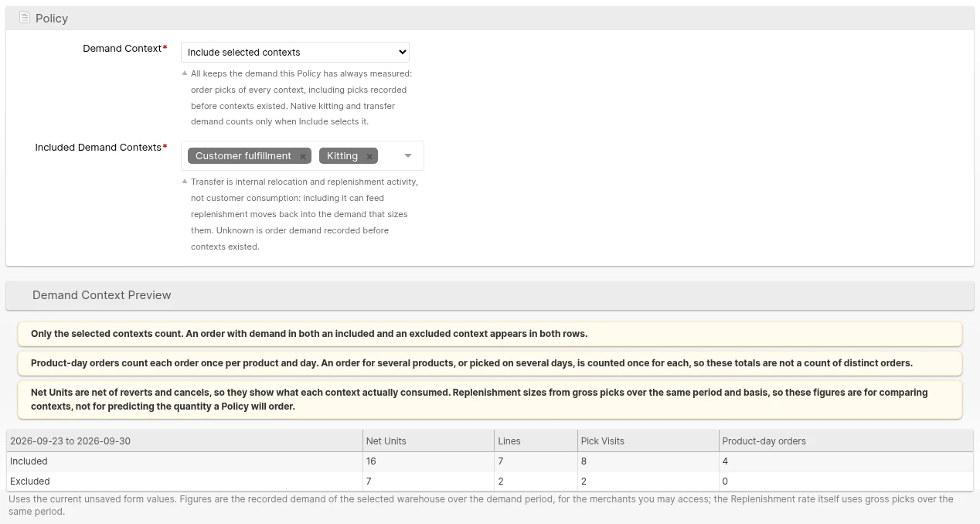
Task: Click Excluded row Product-day orders value 0
Action: (725, 481)
